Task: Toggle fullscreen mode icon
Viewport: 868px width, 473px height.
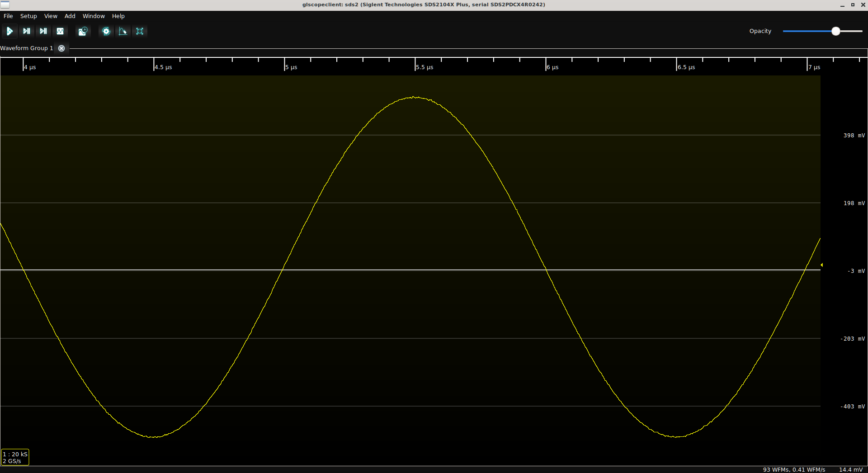Action: (140, 31)
